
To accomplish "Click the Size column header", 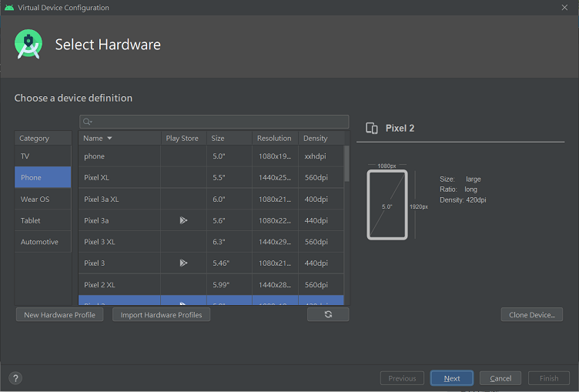I will 229,138.
